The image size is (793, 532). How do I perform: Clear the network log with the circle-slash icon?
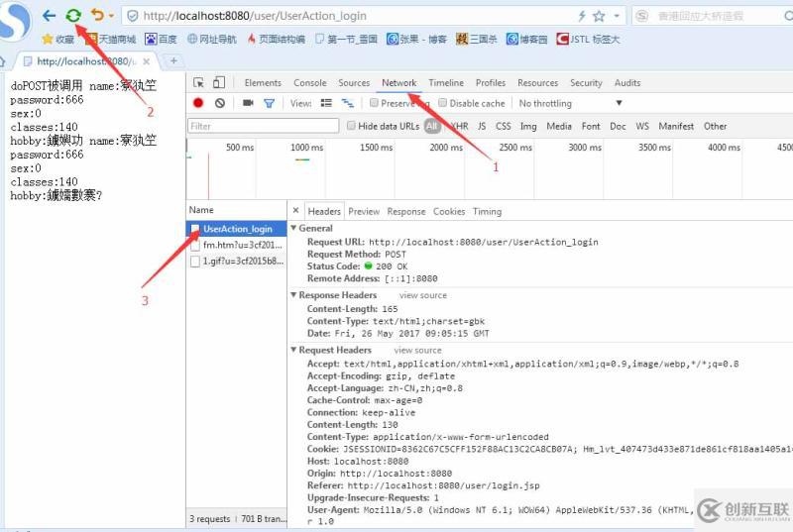tap(219, 103)
